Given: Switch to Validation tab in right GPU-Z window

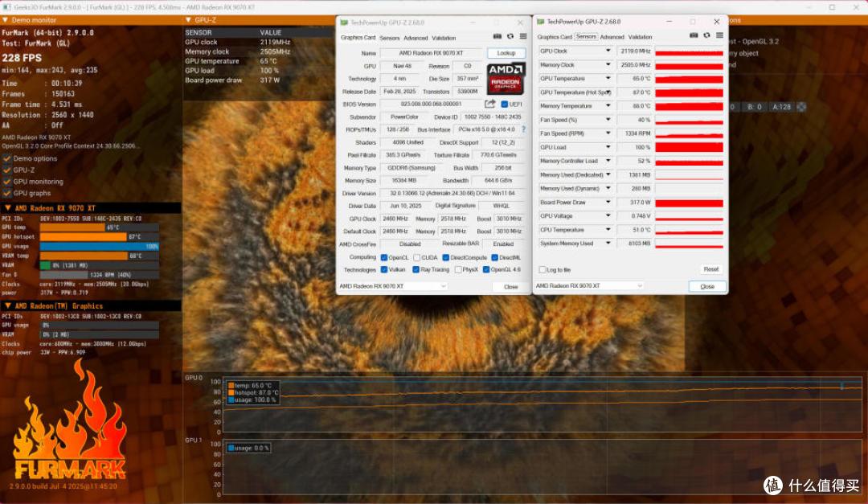Looking at the screenshot, I should 641,37.
